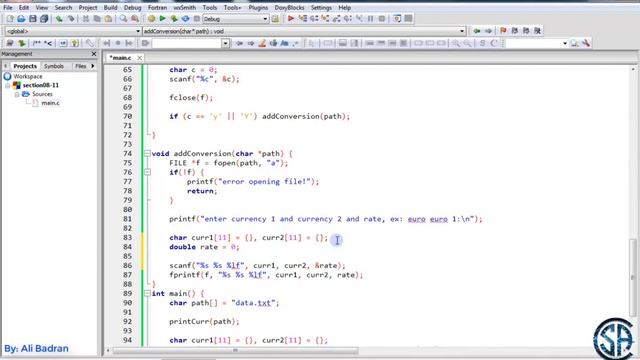640x360 pixels.
Task: Click the red Debug/Continue arrow icon
Action: [291, 19]
